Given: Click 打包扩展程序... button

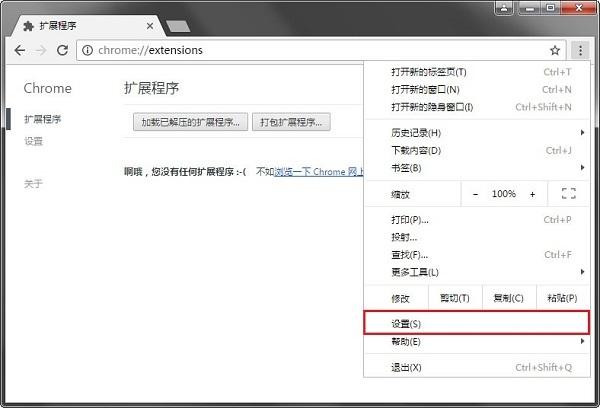Looking at the screenshot, I should (x=291, y=122).
